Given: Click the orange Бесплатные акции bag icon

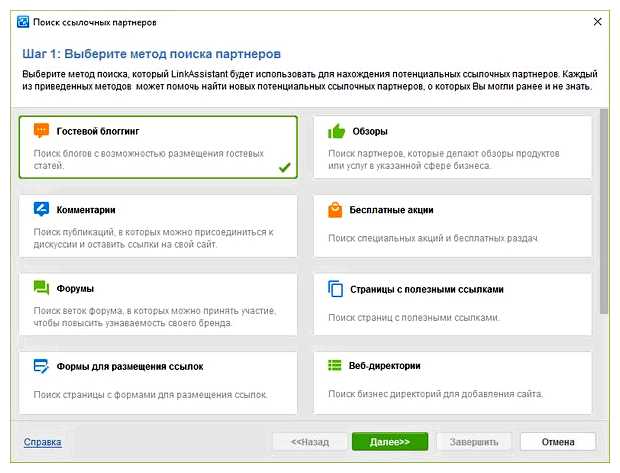Looking at the screenshot, I should (x=336, y=210).
